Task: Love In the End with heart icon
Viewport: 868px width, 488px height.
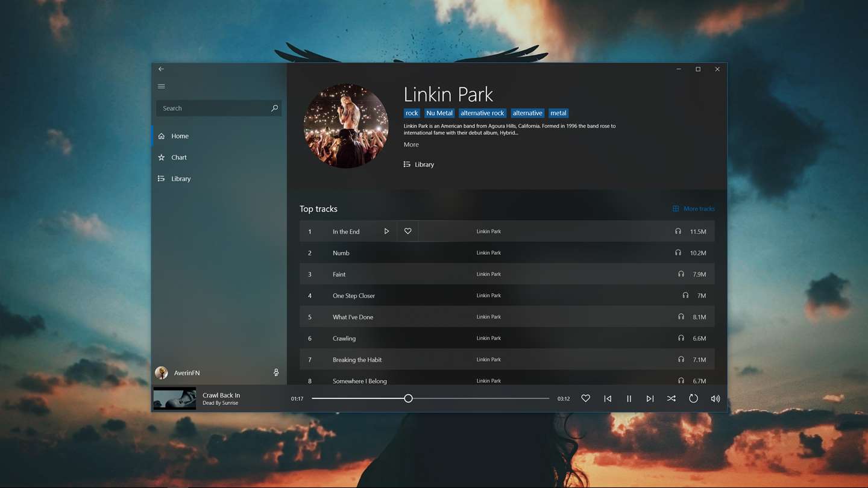Action: pyautogui.click(x=407, y=231)
